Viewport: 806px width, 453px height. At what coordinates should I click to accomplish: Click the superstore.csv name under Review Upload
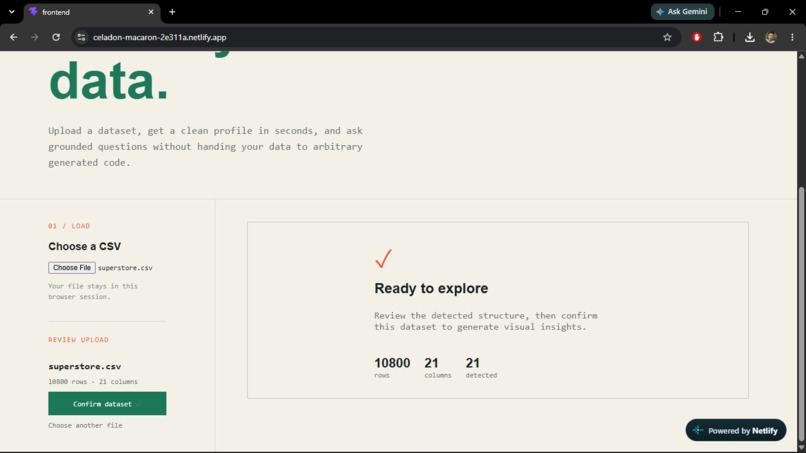coord(85,367)
